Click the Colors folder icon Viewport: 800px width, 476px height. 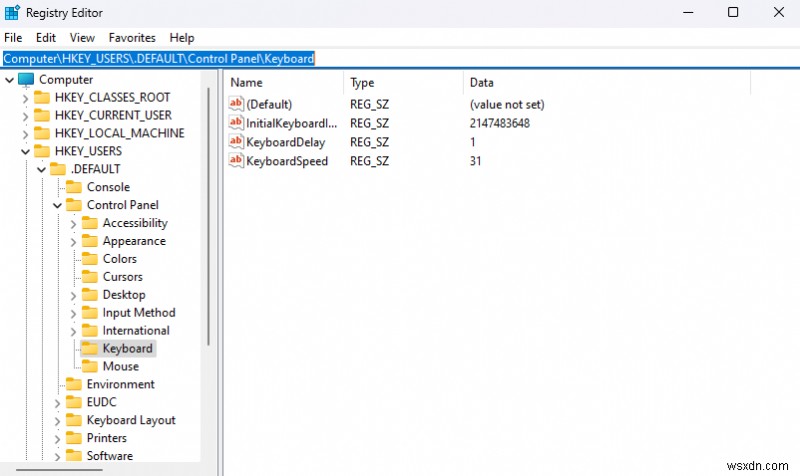pos(90,259)
